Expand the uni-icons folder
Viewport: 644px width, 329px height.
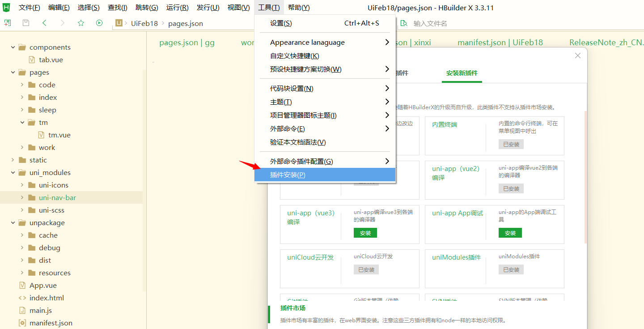[22, 185]
